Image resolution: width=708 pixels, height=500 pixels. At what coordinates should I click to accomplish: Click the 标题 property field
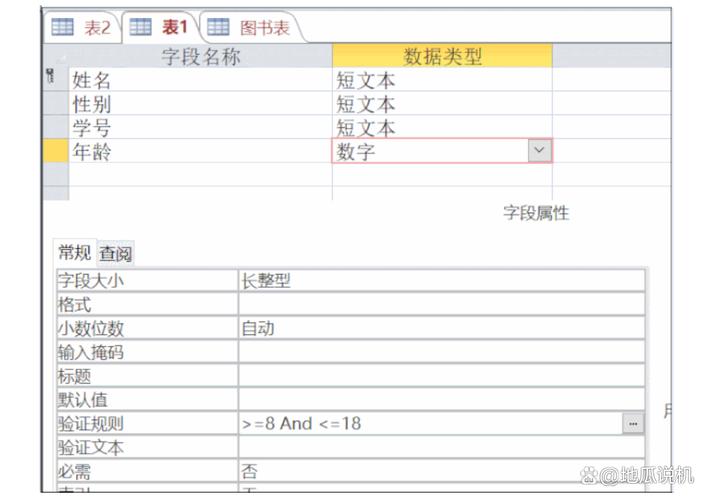[441, 376]
